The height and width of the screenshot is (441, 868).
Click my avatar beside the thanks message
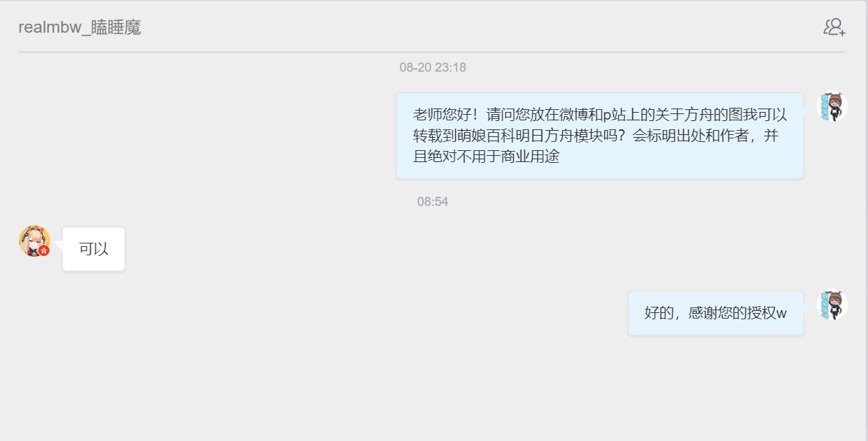832,305
